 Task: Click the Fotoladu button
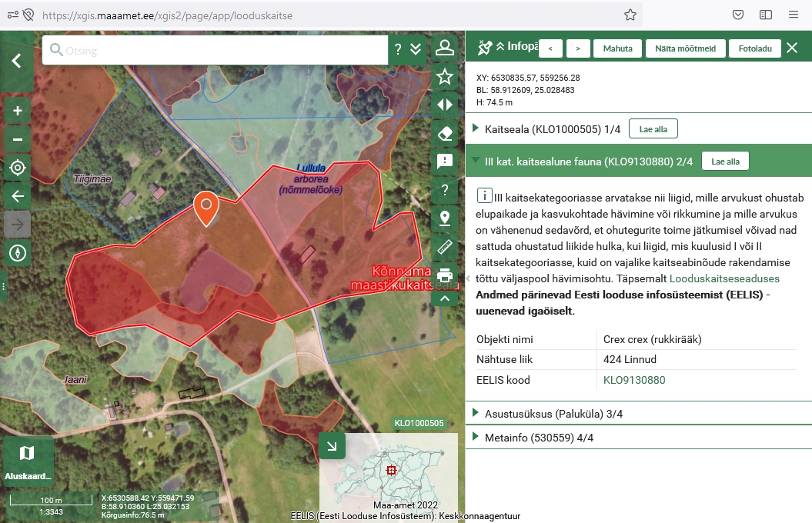[x=754, y=48]
